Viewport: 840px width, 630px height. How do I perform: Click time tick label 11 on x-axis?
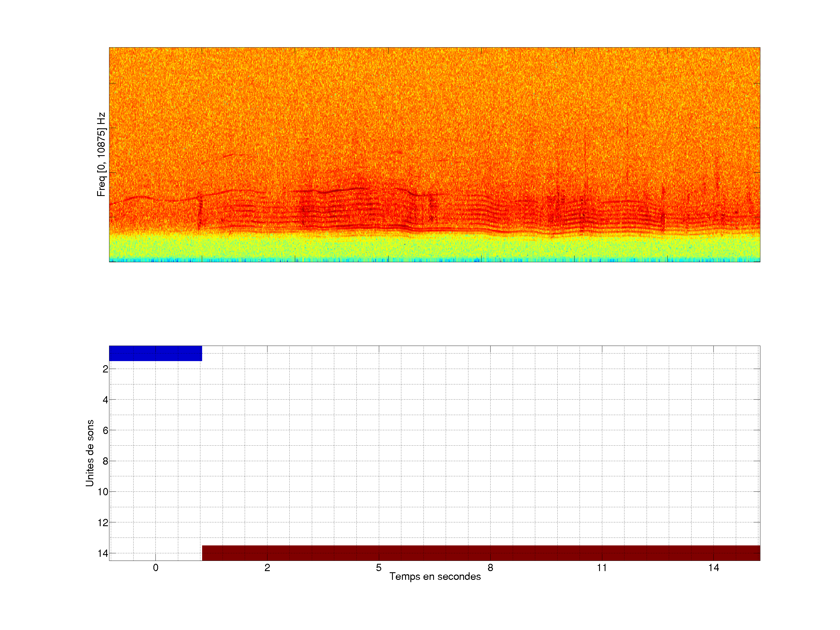click(601, 568)
